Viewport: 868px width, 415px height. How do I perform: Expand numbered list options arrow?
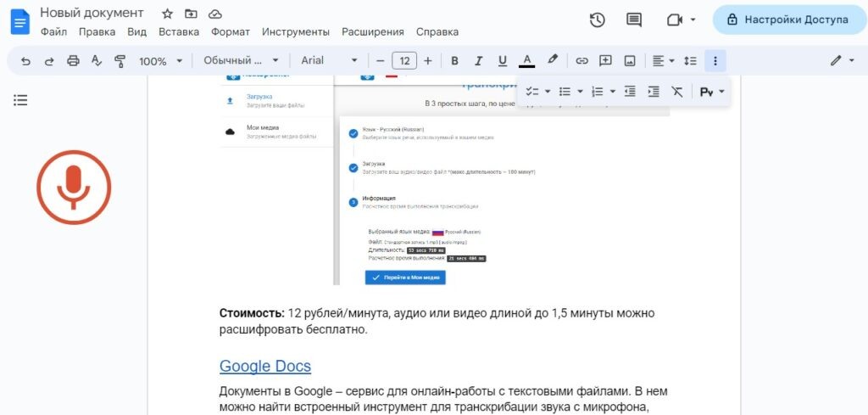(613, 92)
